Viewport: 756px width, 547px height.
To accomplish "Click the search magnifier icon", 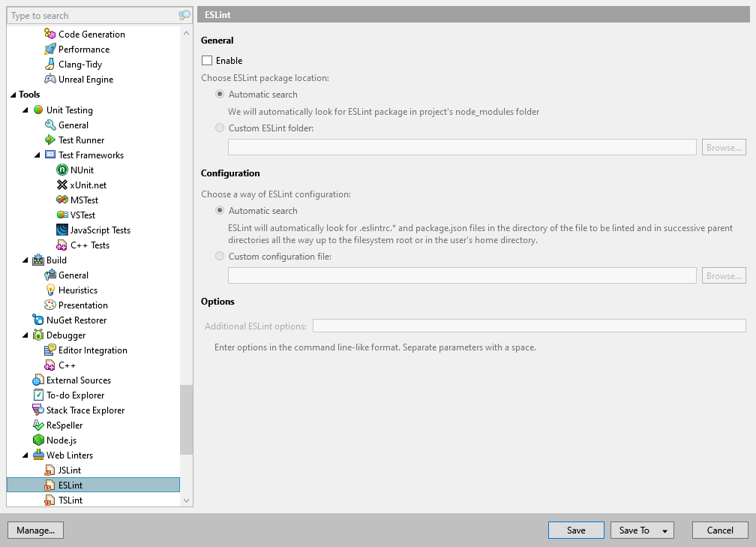I will (x=184, y=16).
